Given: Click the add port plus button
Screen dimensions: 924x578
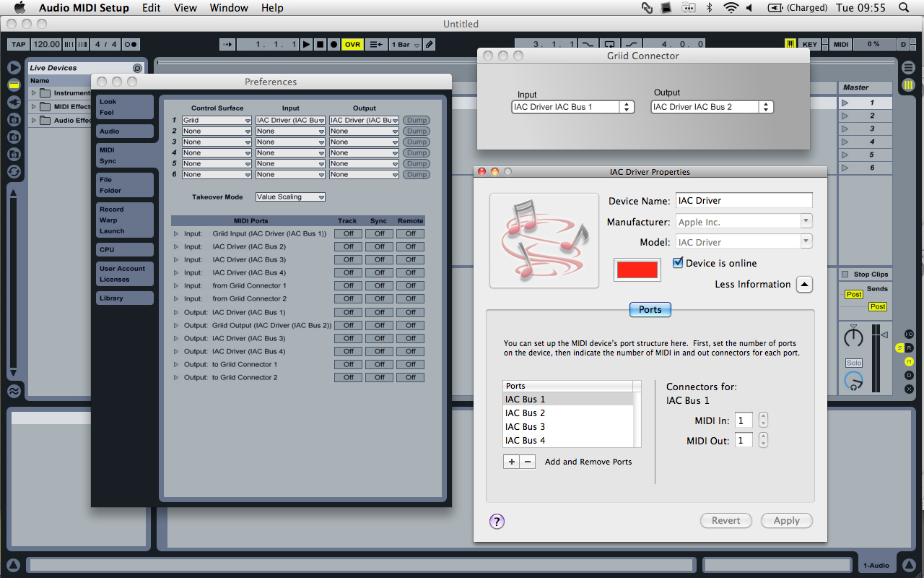Looking at the screenshot, I should [x=511, y=462].
